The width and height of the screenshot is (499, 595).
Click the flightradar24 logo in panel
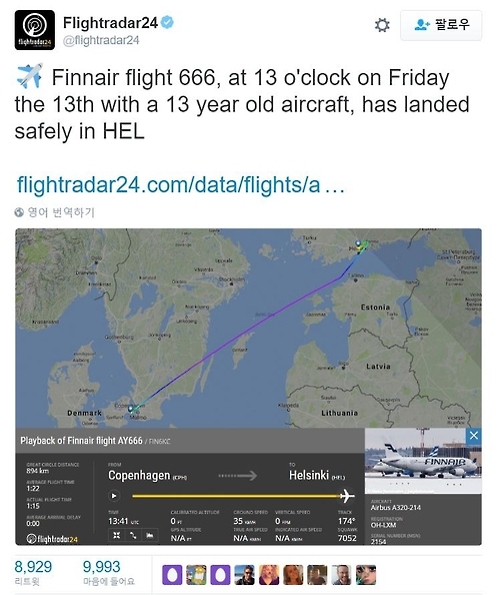click(52, 538)
